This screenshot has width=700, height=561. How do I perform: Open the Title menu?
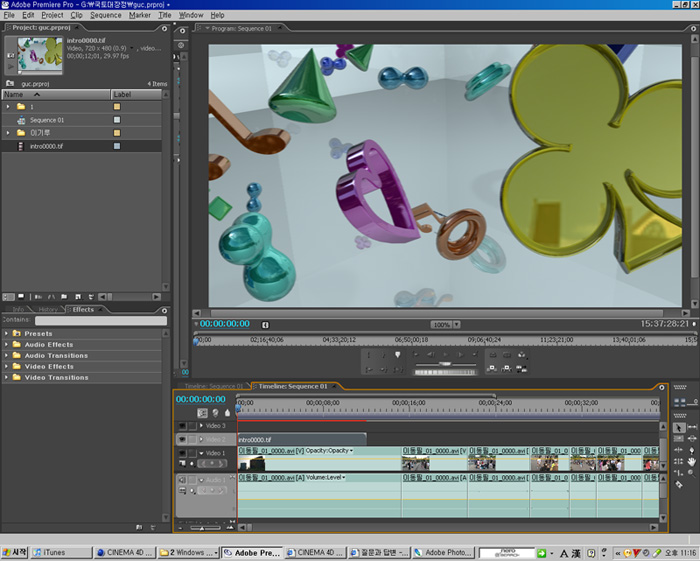pos(165,15)
